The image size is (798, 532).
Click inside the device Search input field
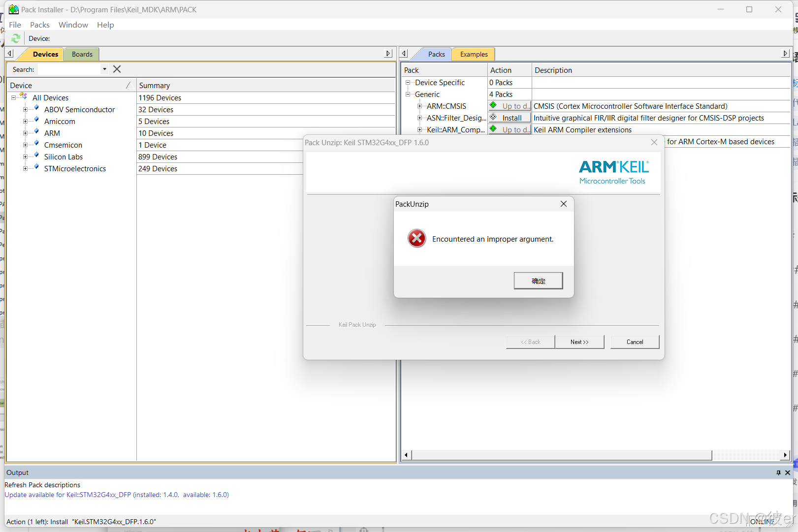[69, 69]
